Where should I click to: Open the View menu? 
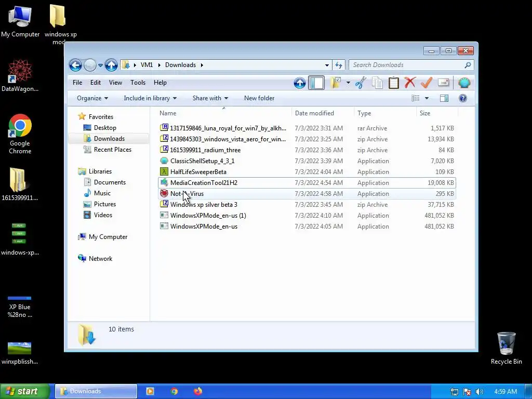click(x=115, y=83)
